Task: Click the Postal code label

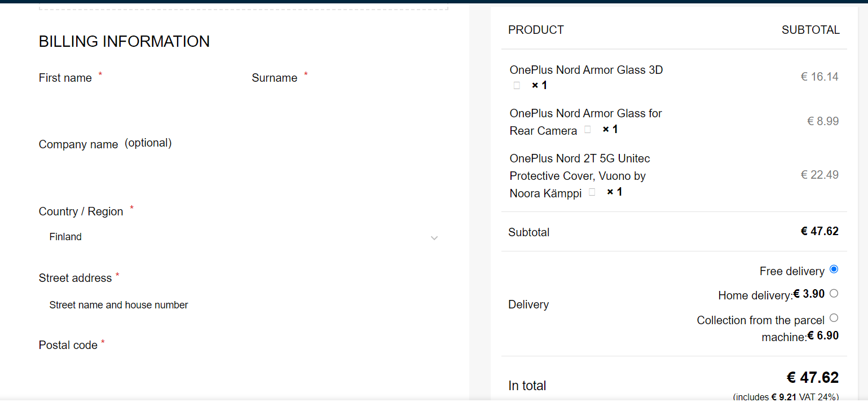Action: [68, 346]
